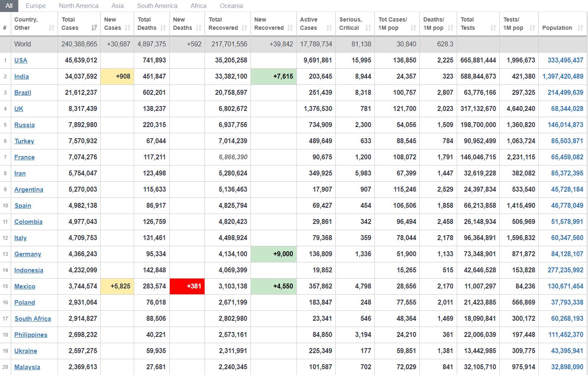Image resolution: width=588 pixels, height=375 pixels.
Task: Click Malaysia population 32,898,090 link
Action: tap(567, 367)
